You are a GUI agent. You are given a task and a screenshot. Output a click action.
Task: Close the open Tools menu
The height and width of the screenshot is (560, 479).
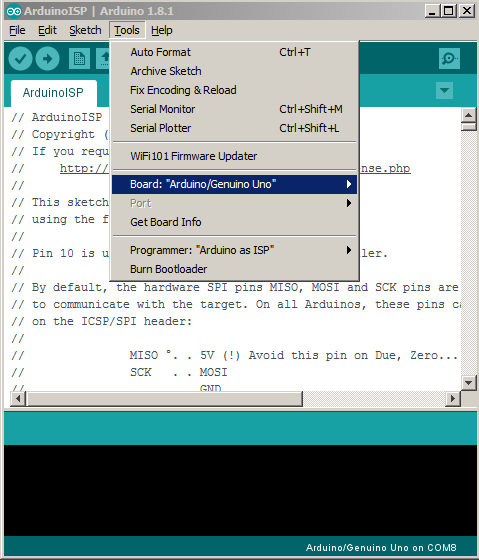[127, 30]
